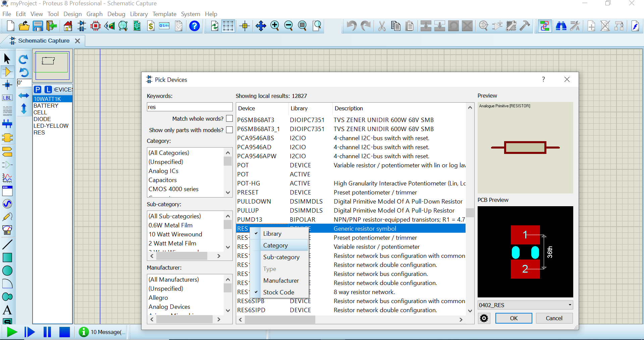
Task: Enable Match whole words checkbox
Action: 229,119
